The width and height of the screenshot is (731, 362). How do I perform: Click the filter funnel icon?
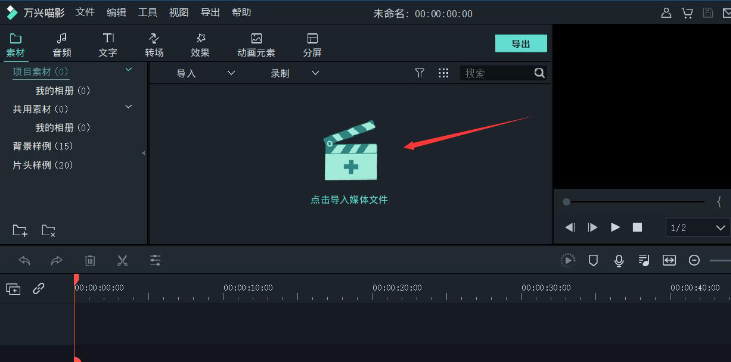[x=420, y=73]
